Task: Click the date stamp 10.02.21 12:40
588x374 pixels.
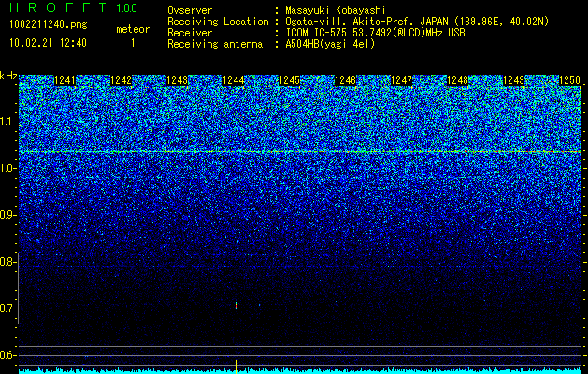Action: tap(48, 43)
